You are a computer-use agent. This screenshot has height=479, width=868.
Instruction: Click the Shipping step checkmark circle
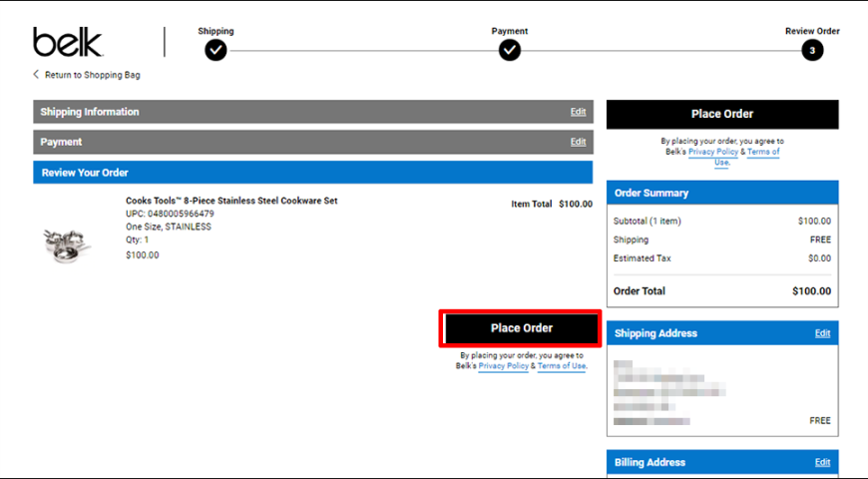[216, 50]
